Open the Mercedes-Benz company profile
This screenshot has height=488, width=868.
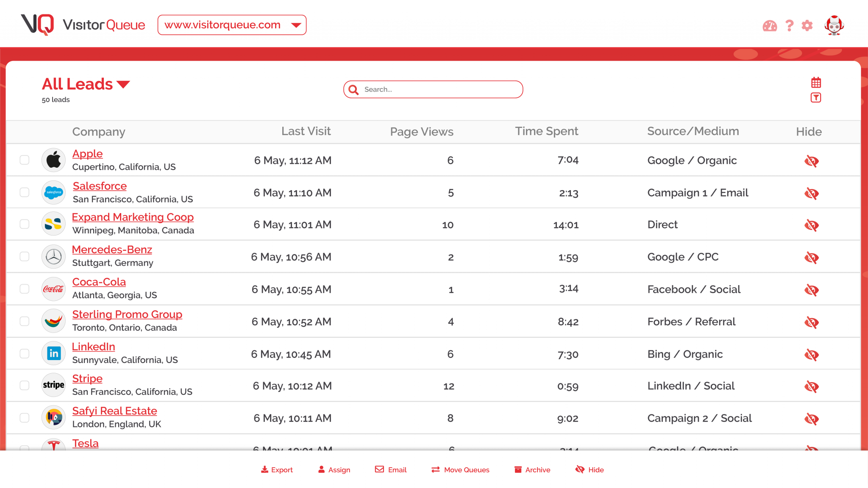[x=112, y=250]
